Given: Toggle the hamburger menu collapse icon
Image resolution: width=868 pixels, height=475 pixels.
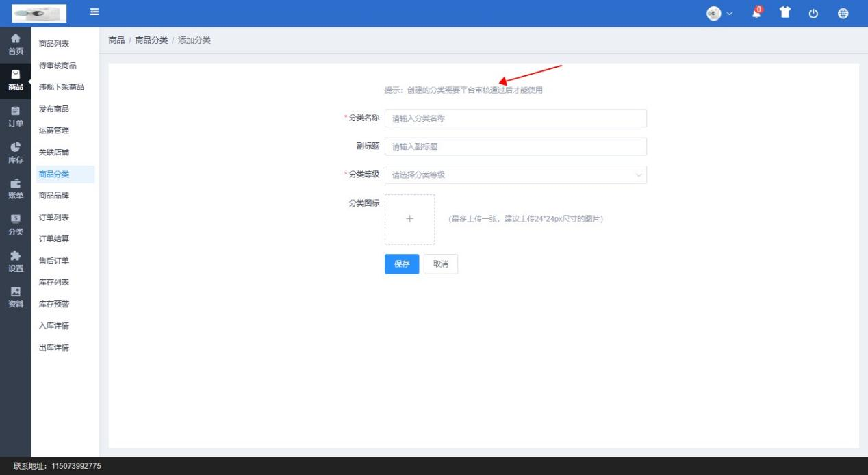Looking at the screenshot, I should (94, 12).
